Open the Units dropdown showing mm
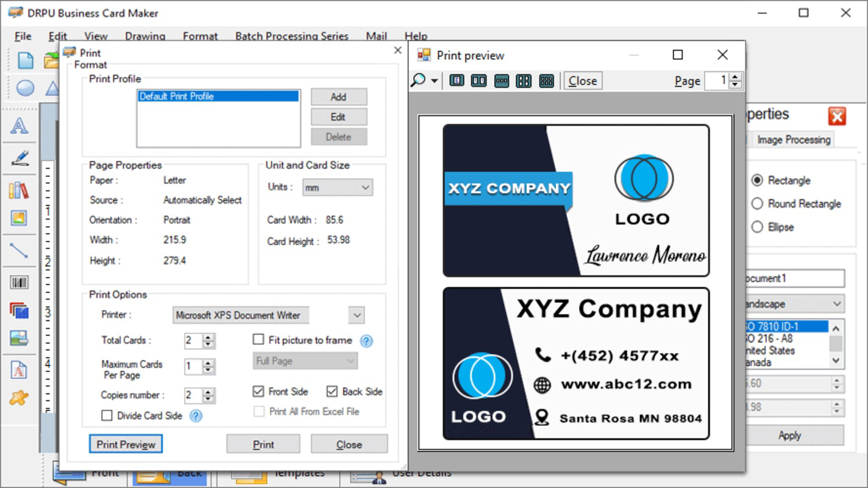 pyautogui.click(x=337, y=187)
